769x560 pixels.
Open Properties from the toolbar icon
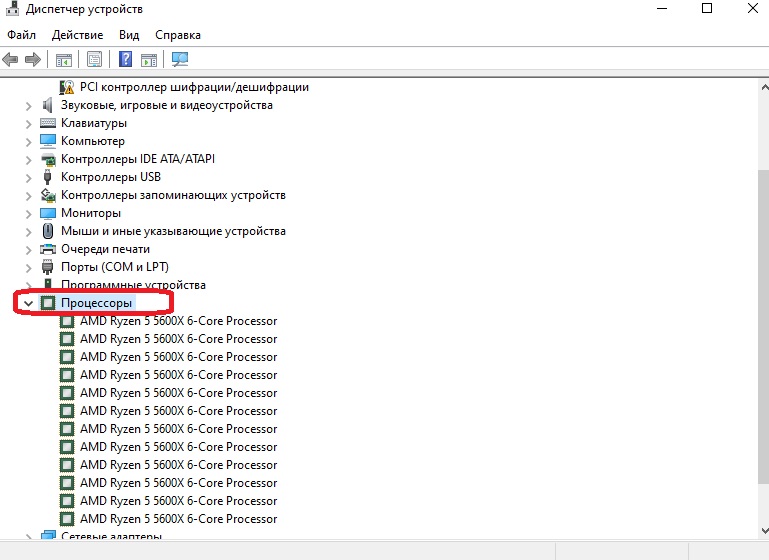(95, 59)
